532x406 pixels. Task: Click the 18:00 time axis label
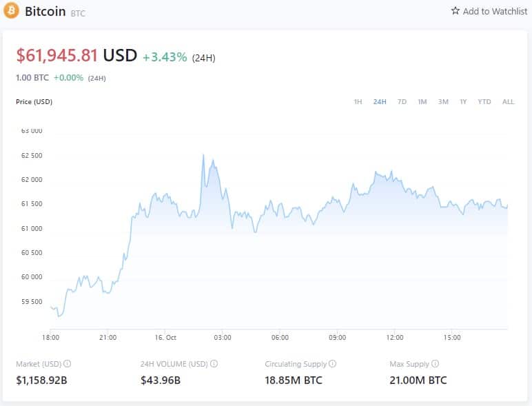50,338
